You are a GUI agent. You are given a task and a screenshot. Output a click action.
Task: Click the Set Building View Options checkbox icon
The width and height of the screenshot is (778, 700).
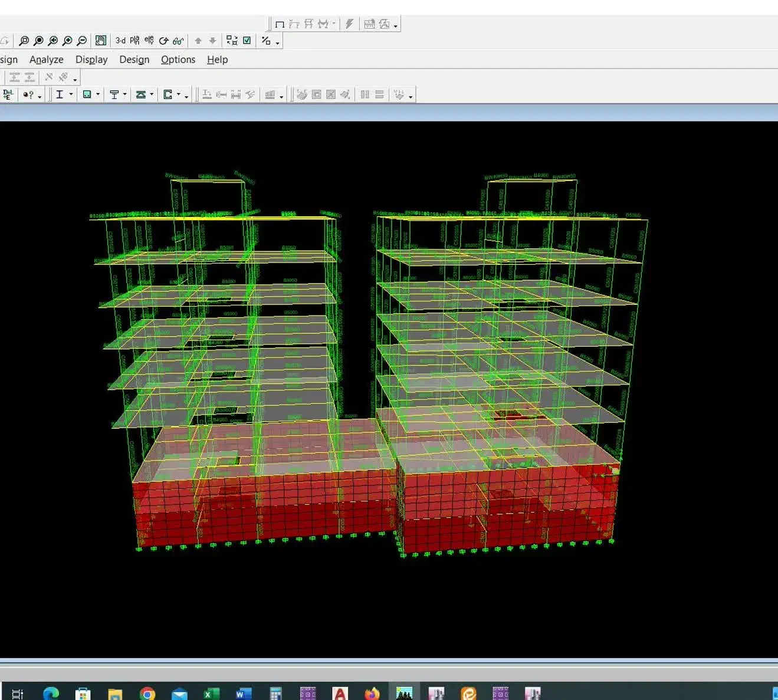247,41
